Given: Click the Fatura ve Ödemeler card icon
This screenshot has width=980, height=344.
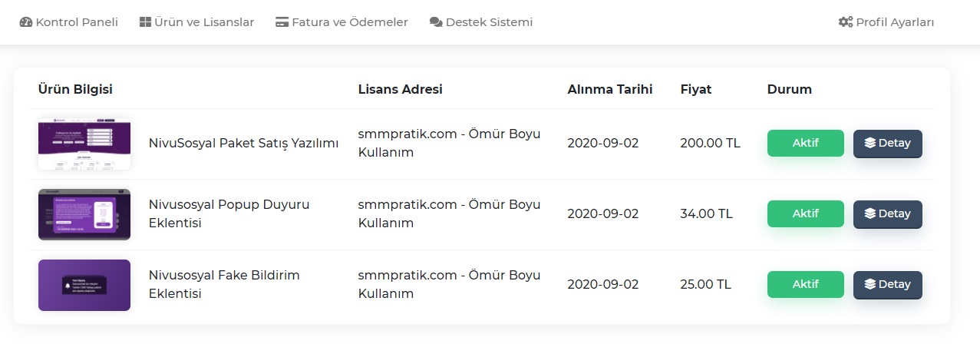Looking at the screenshot, I should (282, 22).
